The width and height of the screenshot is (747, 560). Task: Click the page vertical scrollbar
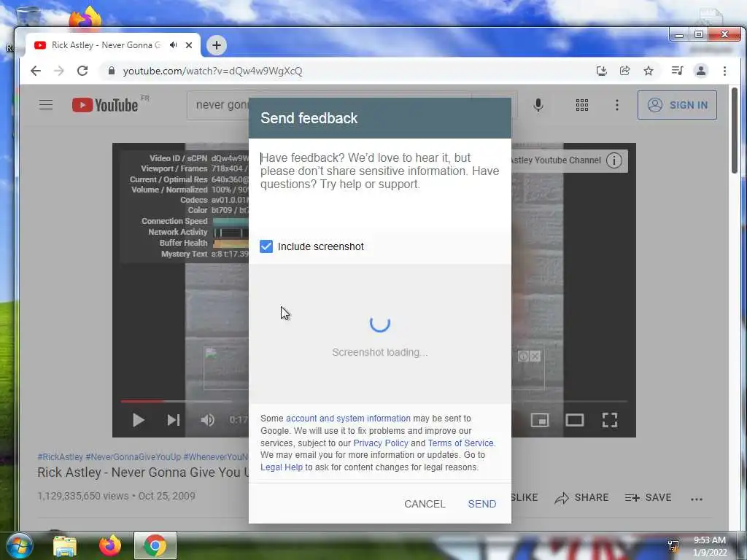click(734, 131)
